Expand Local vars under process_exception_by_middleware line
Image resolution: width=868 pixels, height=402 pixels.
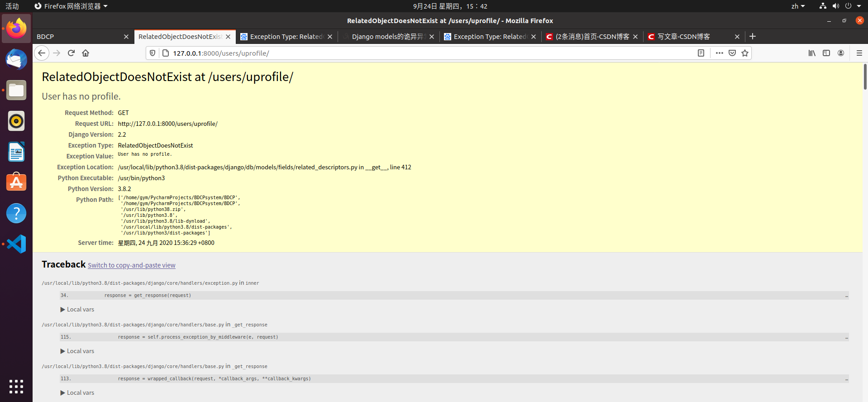point(77,351)
